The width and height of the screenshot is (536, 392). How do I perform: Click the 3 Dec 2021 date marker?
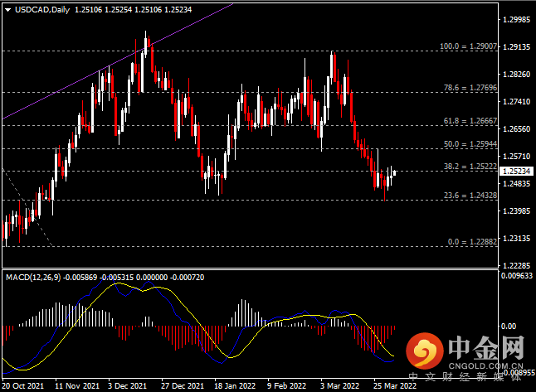[129, 385]
